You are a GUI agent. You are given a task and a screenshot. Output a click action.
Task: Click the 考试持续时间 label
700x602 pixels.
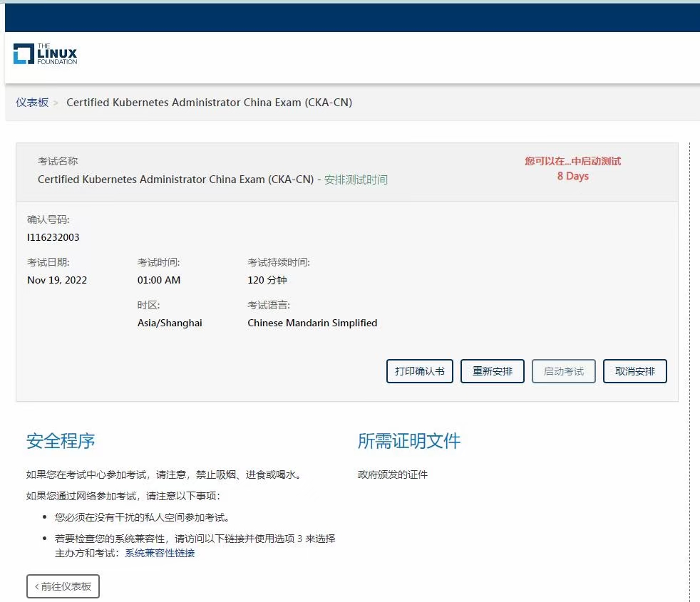(x=279, y=262)
